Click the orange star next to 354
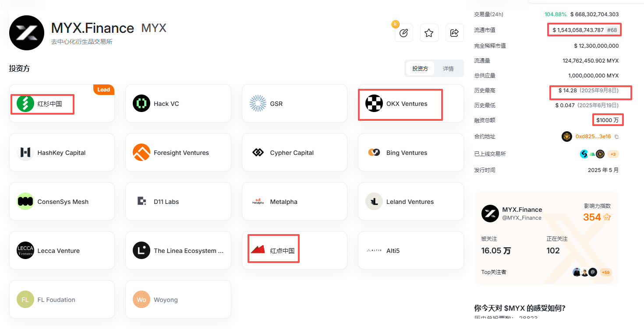Viewport: 644px width, 333px height. [x=607, y=217]
